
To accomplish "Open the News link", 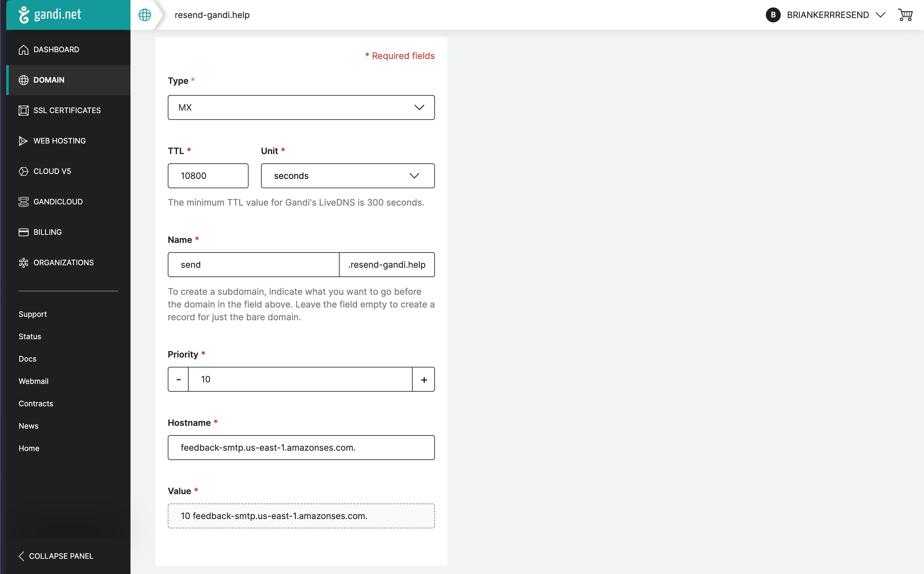I will (29, 426).
